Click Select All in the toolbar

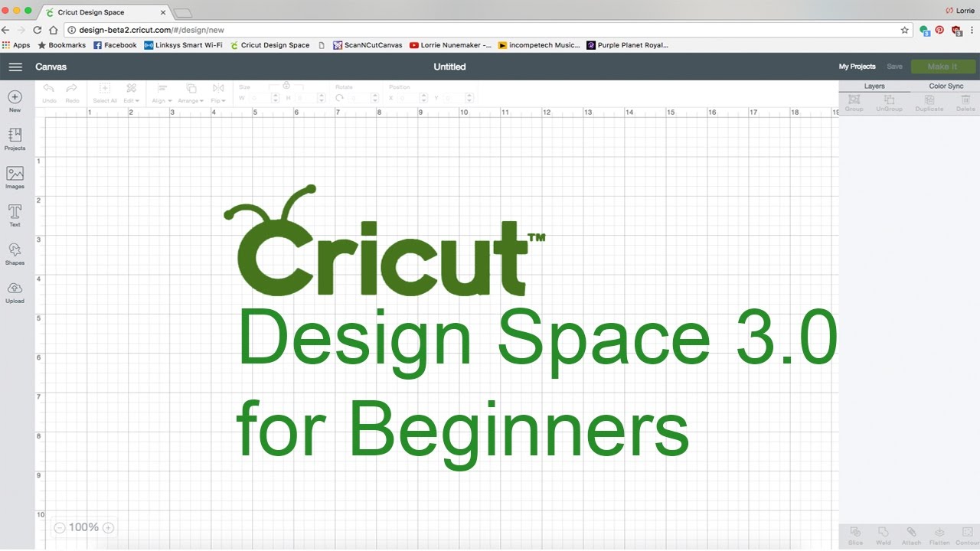click(105, 93)
